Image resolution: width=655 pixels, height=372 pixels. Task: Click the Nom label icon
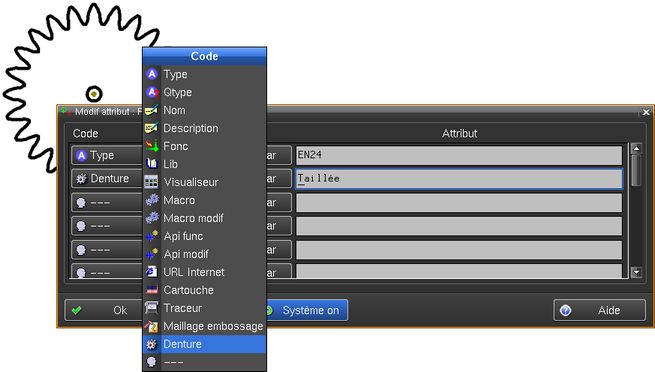pyautogui.click(x=151, y=110)
